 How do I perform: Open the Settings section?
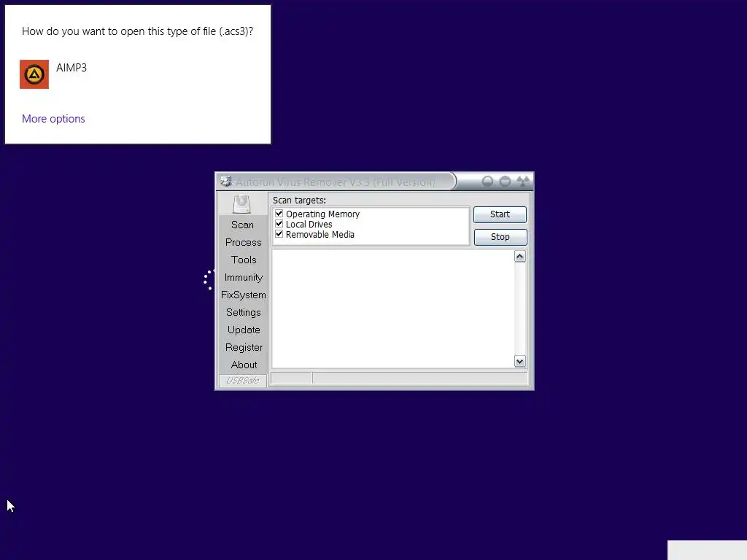pos(244,312)
